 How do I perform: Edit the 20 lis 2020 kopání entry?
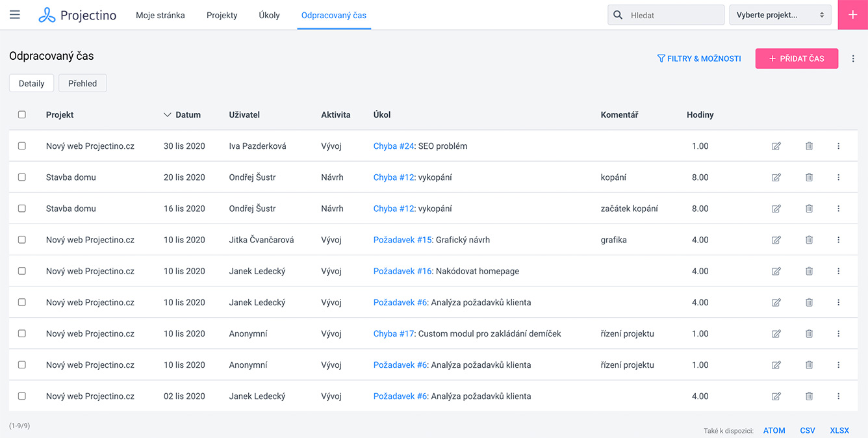pos(776,177)
